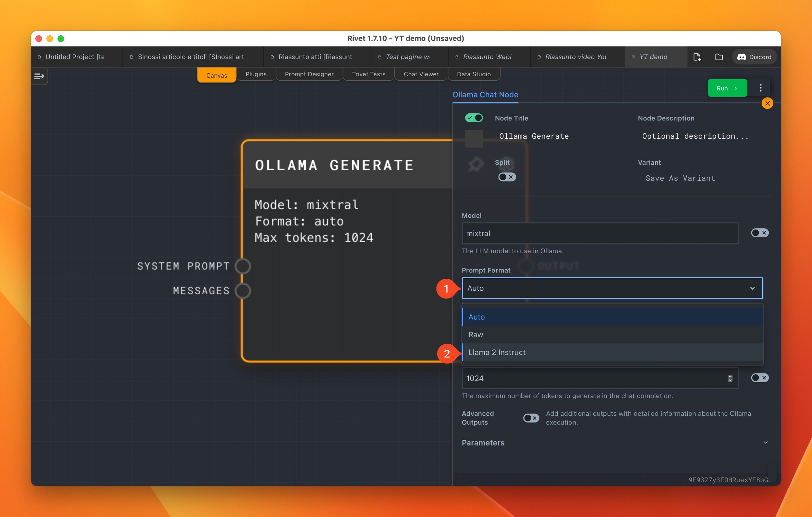Switch to the Canvas tab
This screenshot has height=517, width=812.
pos(217,75)
